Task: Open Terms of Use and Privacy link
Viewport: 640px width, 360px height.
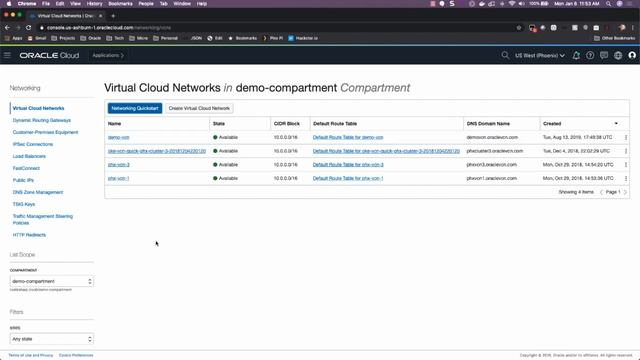Action: coord(31,355)
